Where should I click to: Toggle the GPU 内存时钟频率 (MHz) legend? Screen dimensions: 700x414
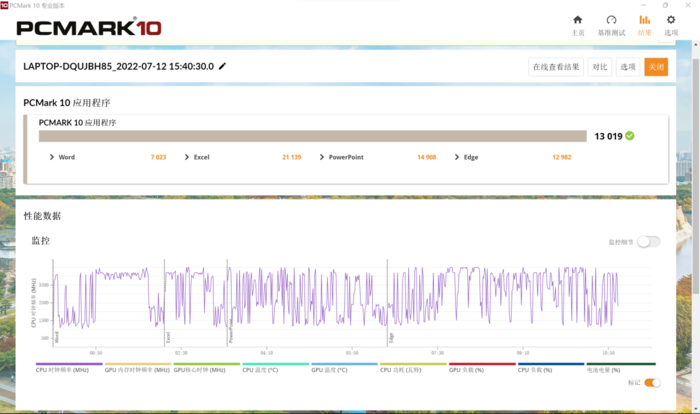tap(138, 368)
